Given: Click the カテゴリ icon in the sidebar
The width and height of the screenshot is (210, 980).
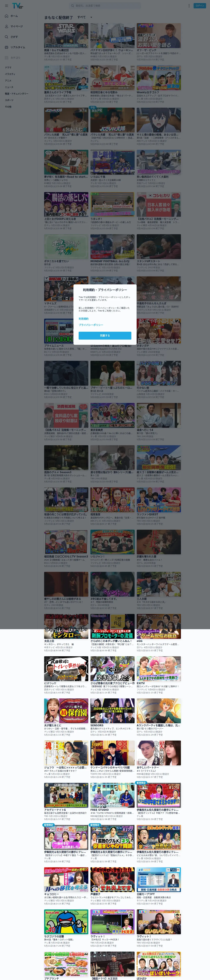Looking at the screenshot, I should 7,58.
